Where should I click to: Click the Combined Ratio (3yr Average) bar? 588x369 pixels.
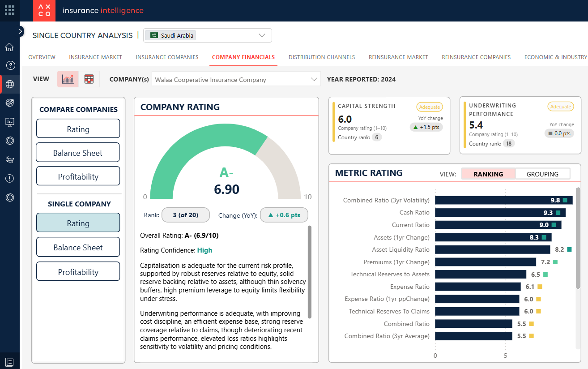click(473, 336)
